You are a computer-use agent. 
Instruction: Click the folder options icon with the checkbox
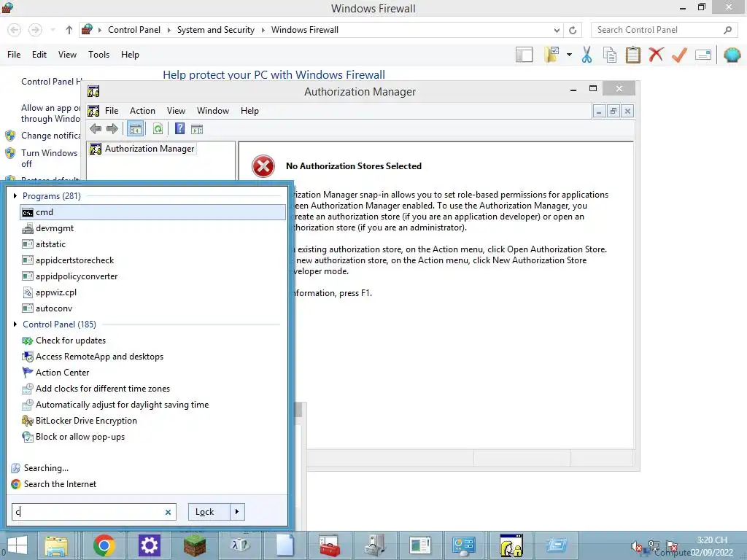[551, 55]
